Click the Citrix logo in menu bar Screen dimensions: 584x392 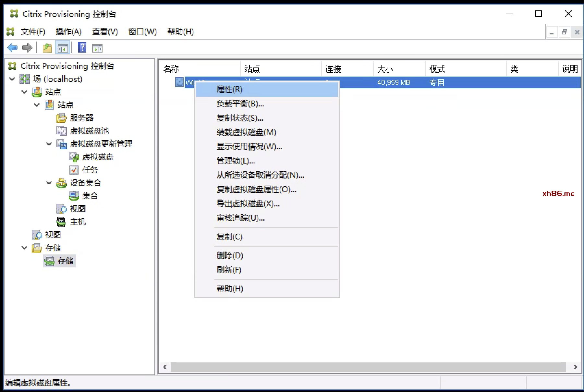coord(10,31)
